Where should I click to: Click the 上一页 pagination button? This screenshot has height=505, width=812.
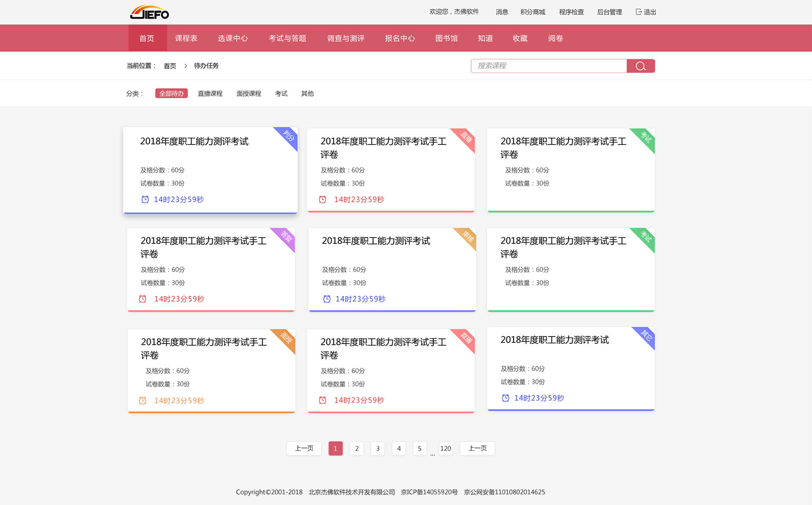[x=304, y=448]
